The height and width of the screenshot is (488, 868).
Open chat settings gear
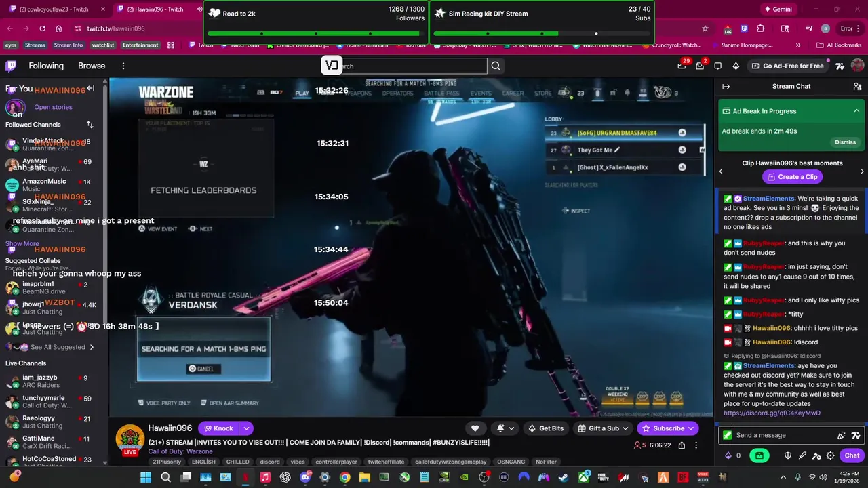pyautogui.click(x=830, y=455)
